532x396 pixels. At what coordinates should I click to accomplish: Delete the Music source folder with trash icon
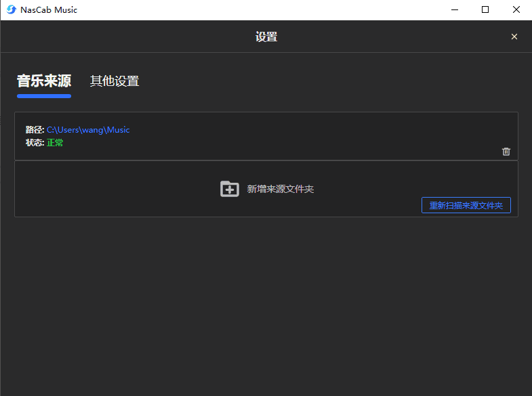[x=506, y=152]
